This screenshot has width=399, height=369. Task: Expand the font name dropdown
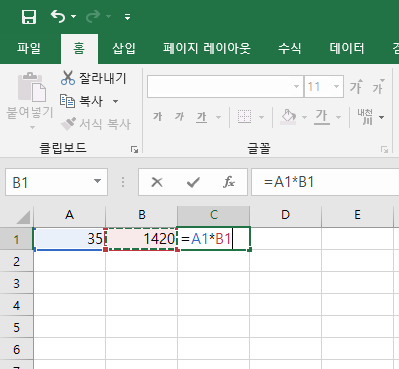coord(296,87)
